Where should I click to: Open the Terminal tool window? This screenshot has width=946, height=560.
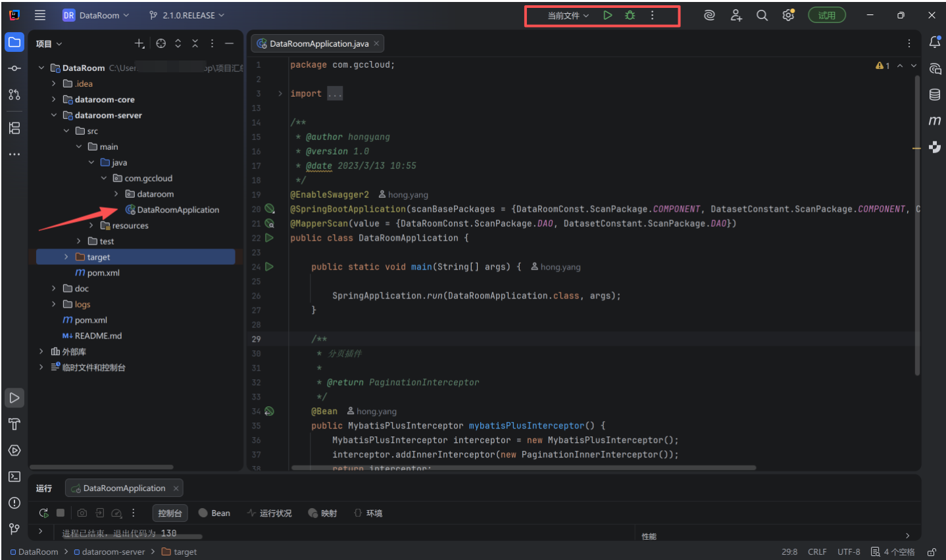(14, 477)
